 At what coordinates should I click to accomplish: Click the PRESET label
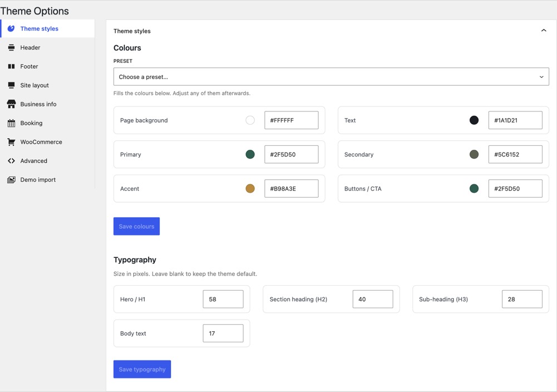click(123, 61)
